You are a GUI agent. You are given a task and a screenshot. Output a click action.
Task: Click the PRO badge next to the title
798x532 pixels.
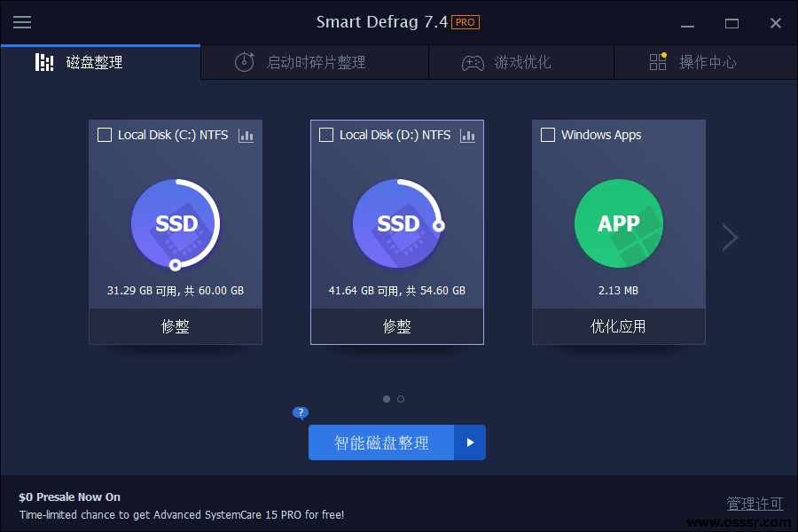[x=465, y=22]
